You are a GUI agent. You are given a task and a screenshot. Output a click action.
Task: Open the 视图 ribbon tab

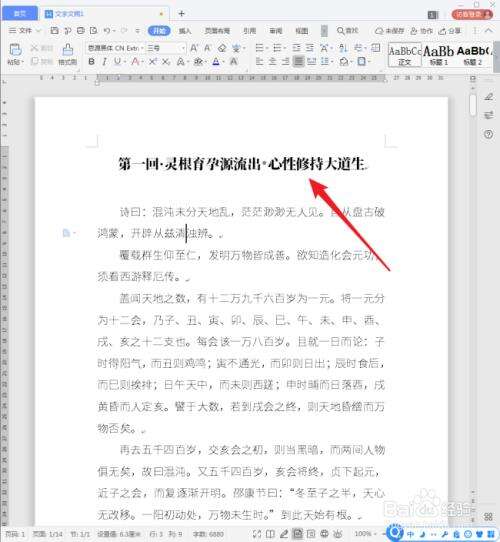click(302, 31)
